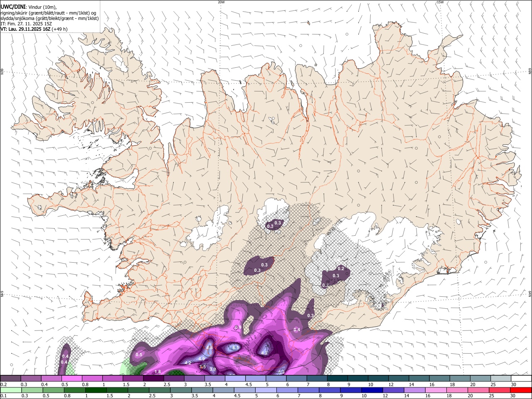The width and height of the screenshot is (532, 399).
Task: Click the 12 label in the upper legend row
Action: (391, 384)
